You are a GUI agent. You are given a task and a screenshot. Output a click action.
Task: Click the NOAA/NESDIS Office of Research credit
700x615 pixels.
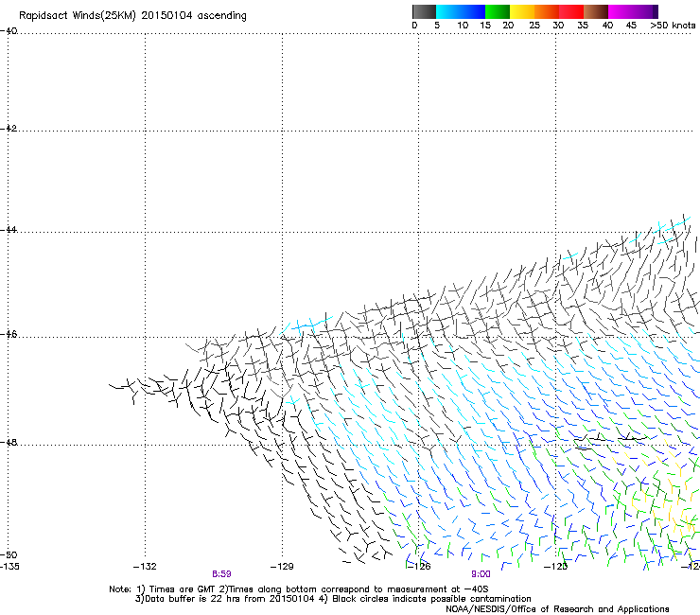point(557,609)
